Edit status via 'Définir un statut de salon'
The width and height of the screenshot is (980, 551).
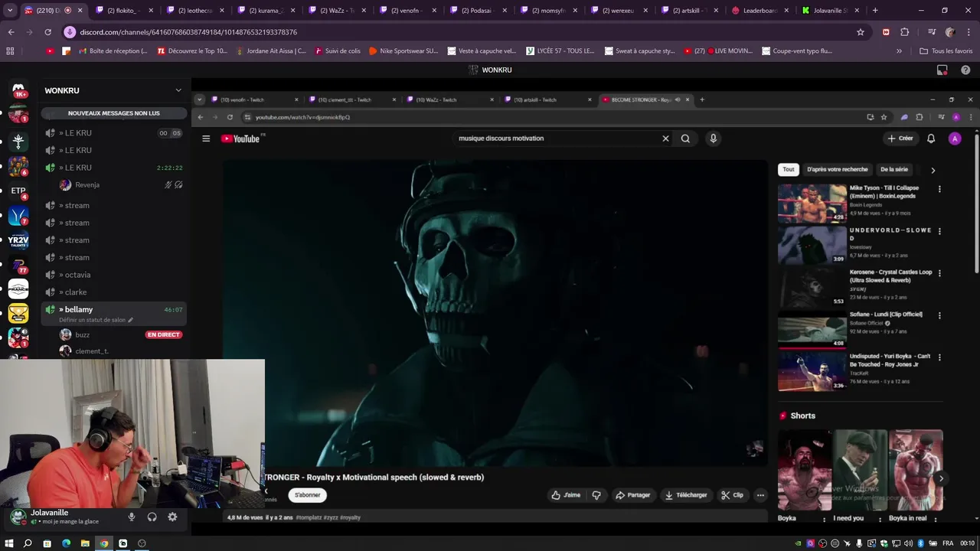click(96, 320)
